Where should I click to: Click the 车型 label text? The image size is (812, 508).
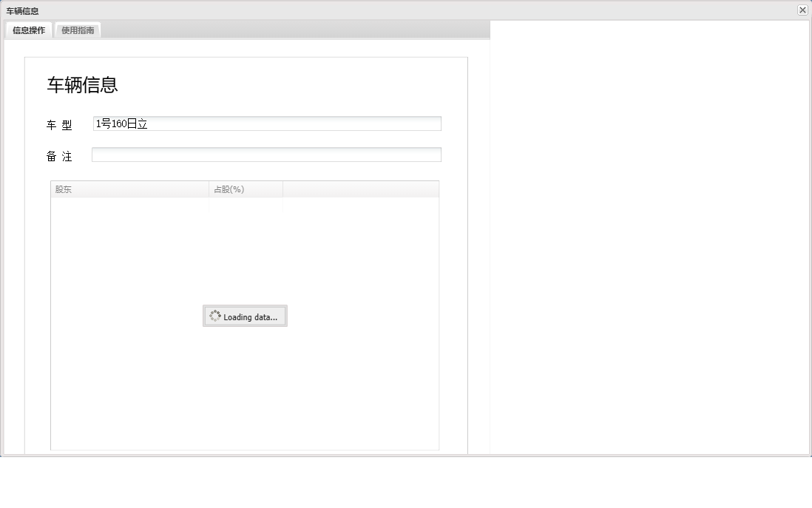pos(59,125)
